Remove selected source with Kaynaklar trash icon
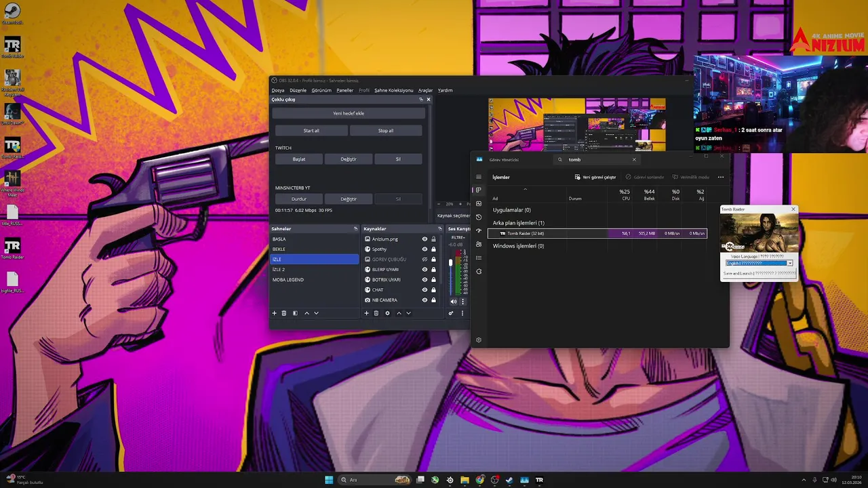 point(376,313)
